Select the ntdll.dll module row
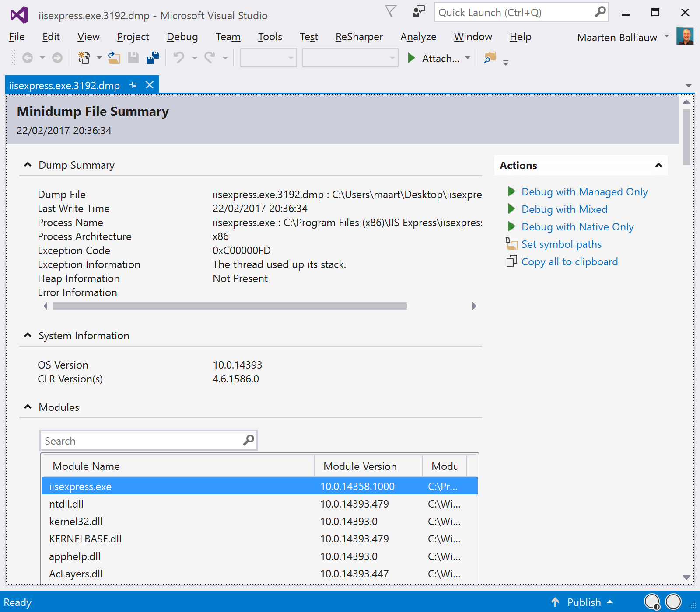 pos(259,504)
